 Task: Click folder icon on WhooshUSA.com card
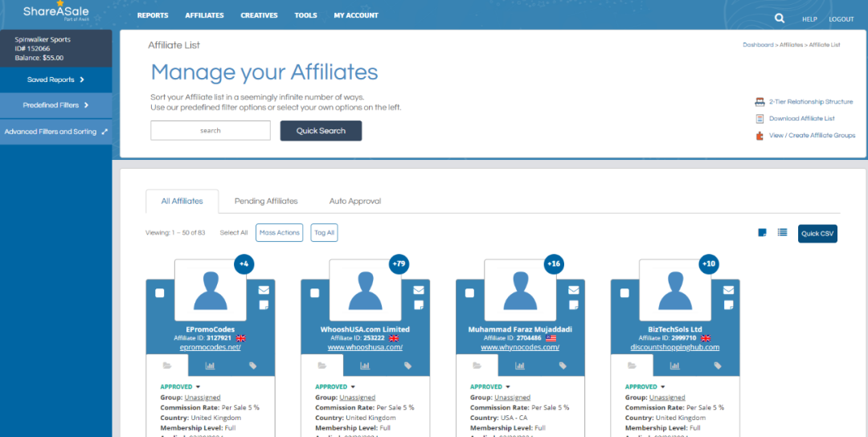click(x=321, y=366)
